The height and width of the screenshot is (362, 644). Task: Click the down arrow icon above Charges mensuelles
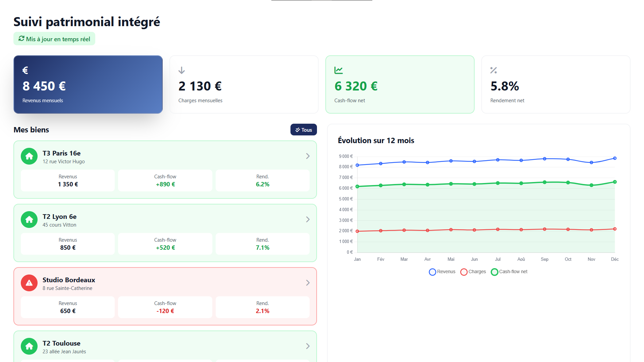pyautogui.click(x=181, y=70)
